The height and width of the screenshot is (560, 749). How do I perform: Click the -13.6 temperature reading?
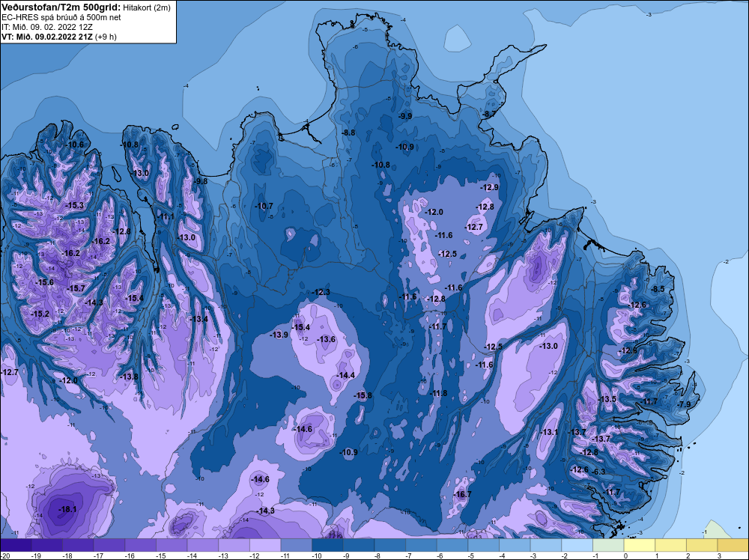click(x=327, y=339)
